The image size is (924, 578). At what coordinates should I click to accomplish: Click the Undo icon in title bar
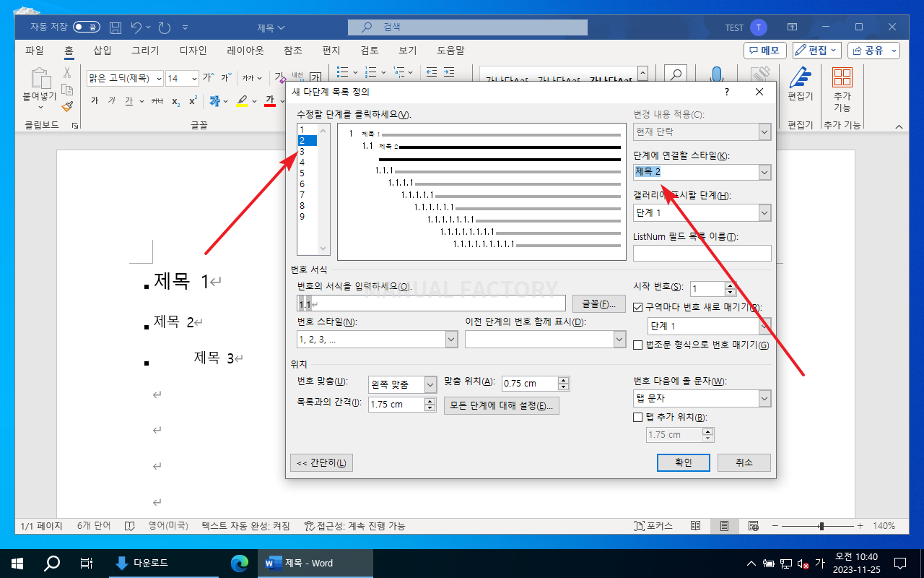(136, 27)
